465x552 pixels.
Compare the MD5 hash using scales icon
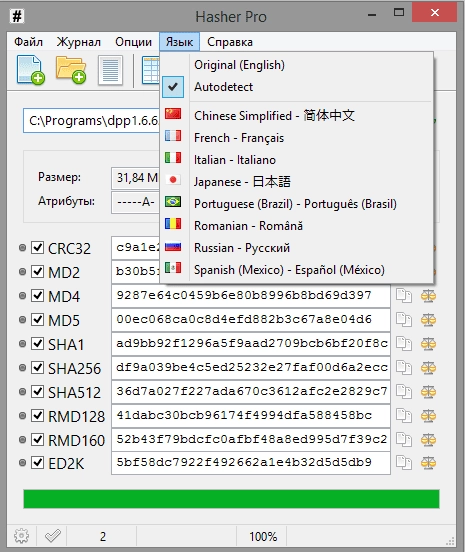click(428, 320)
